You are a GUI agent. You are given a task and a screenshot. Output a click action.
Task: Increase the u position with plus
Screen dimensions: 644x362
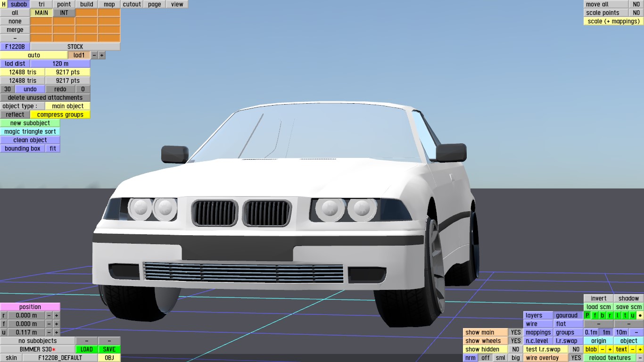(57, 332)
